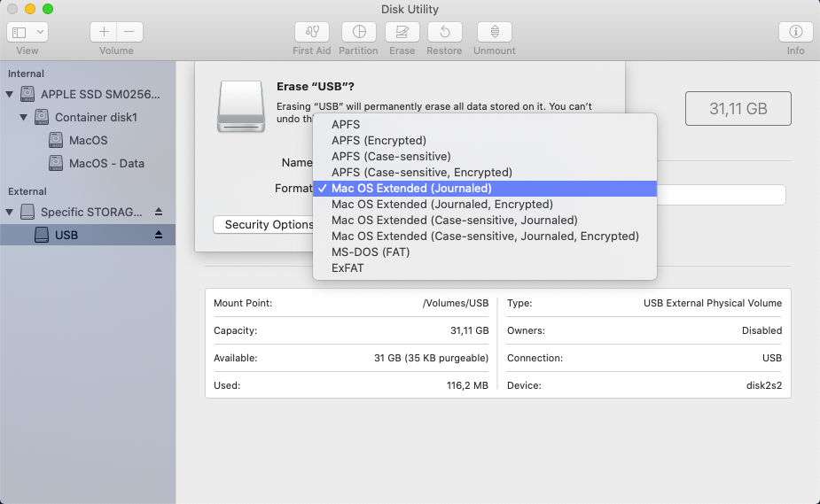The width and height of the screenshot is (820, 504).
Task: Click the Erase toolbar icon
Action: (402, 33)
